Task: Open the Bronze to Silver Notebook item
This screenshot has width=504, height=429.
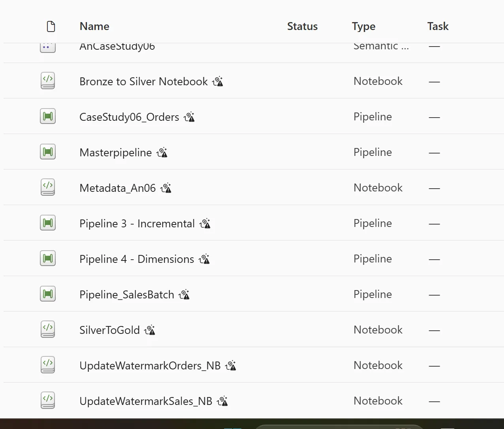Action: click(x=144, y=81)
